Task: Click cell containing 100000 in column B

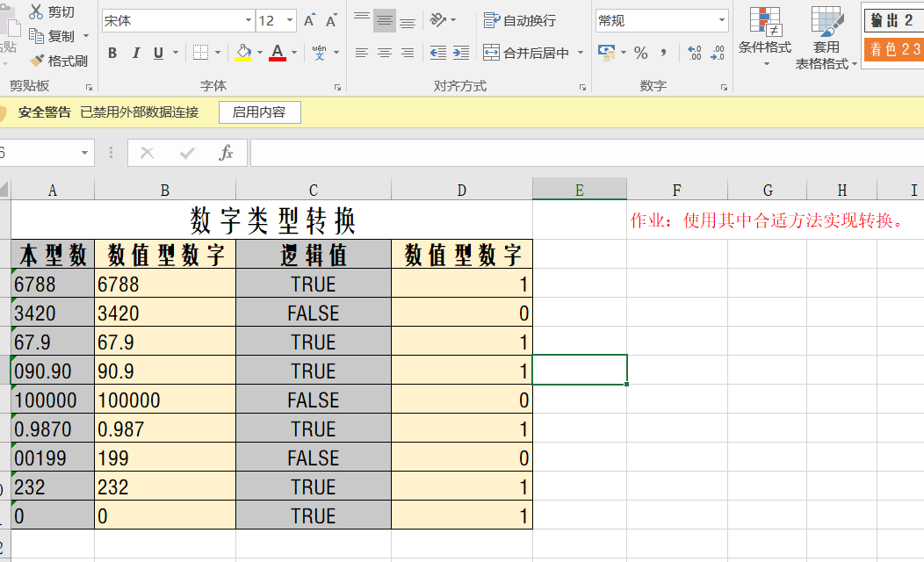Action: [x=165, y=400]
